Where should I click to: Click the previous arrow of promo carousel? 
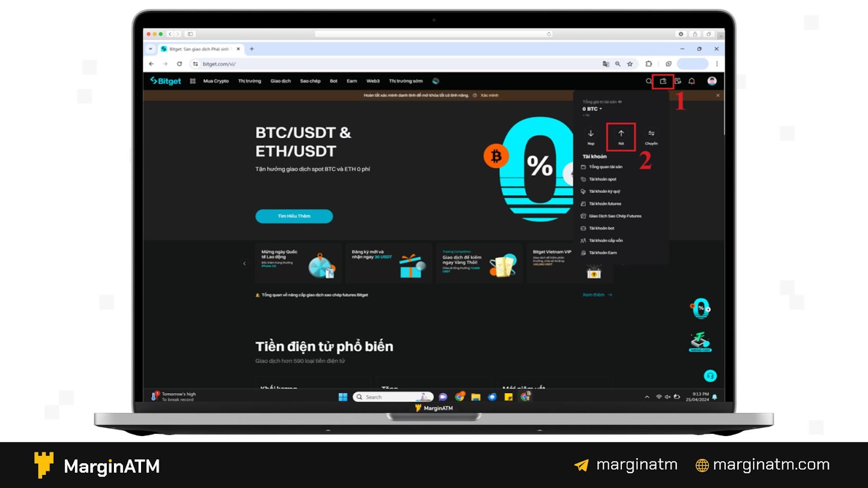(245, 264)
